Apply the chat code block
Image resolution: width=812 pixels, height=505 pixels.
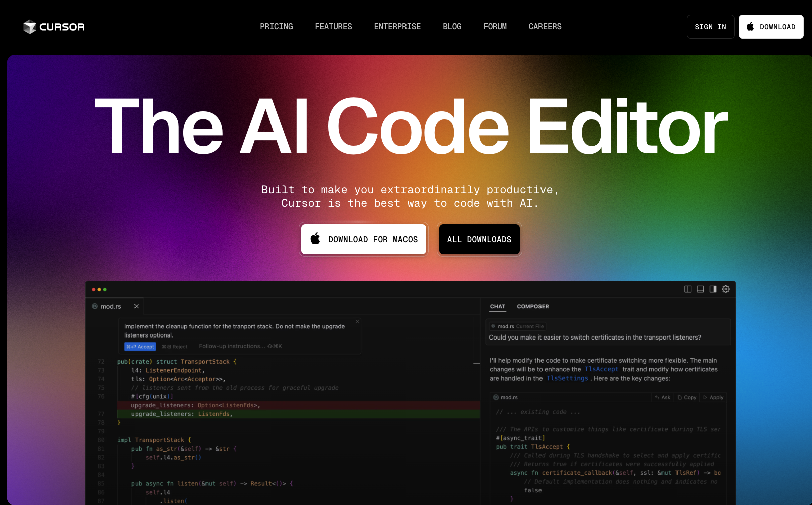[x=713, y=397]
